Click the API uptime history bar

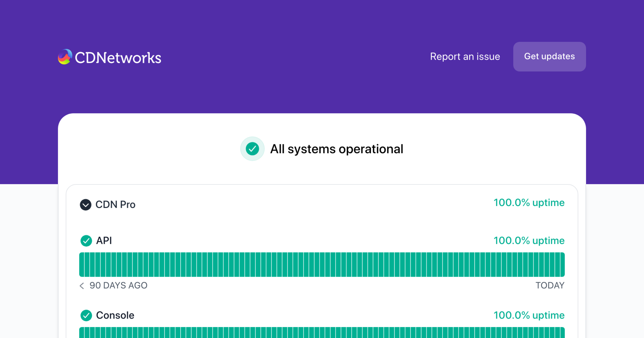pos(322,264)
